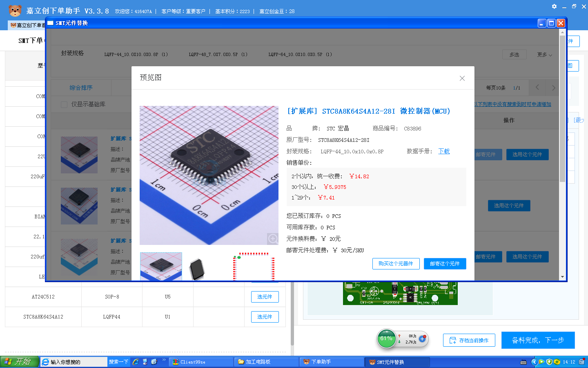Click the SMT元件替换 window title icon
This screenshot has height=368, width=588.
(x=51, y=23)
